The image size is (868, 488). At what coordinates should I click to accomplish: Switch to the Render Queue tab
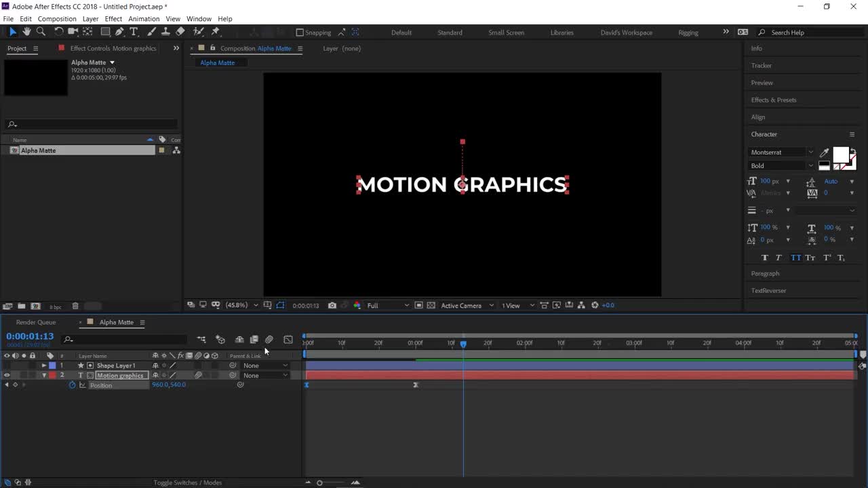coord(36,322)
